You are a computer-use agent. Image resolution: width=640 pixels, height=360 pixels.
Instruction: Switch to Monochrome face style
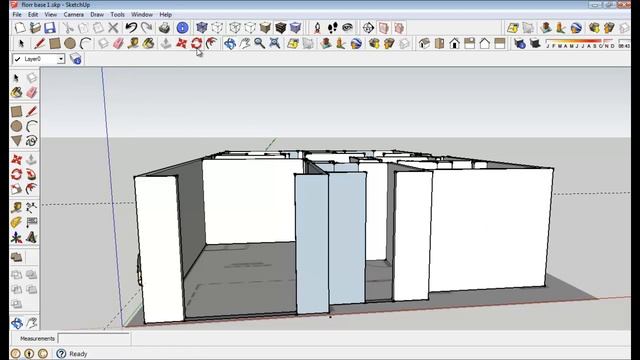(296, 28)
